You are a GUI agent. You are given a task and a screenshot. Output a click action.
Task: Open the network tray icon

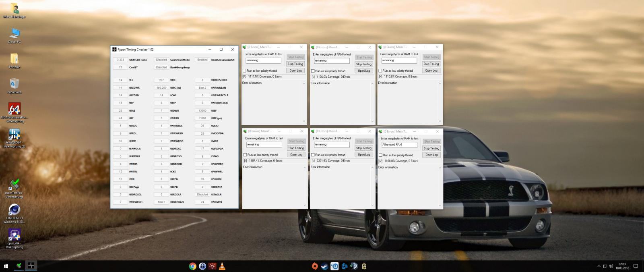coord(605,266)
